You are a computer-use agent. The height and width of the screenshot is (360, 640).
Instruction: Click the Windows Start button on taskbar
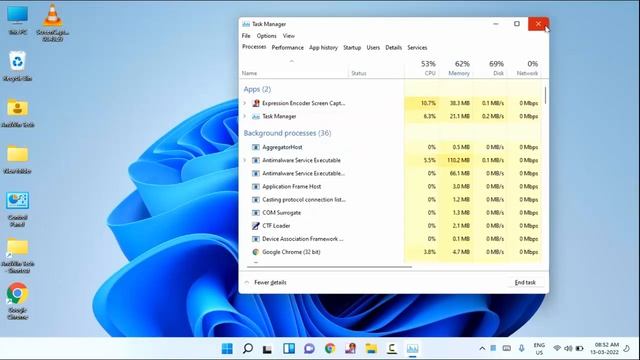click(227, 348)
